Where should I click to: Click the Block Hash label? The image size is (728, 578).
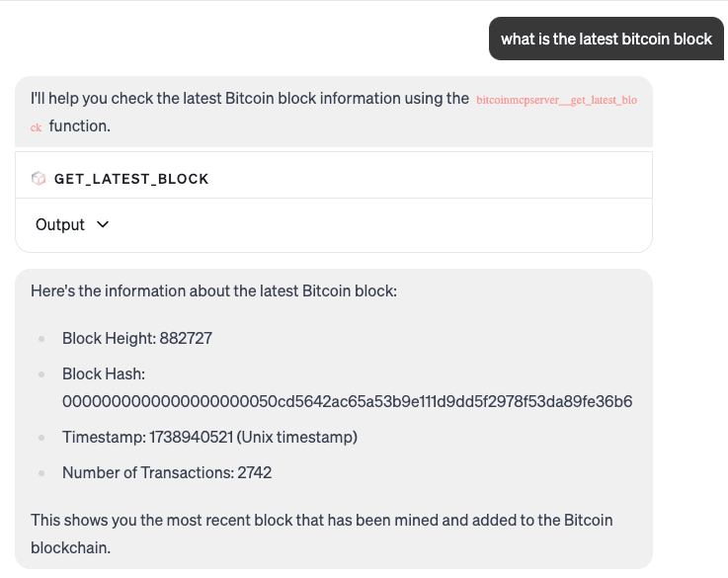click(x=104, y=373)
